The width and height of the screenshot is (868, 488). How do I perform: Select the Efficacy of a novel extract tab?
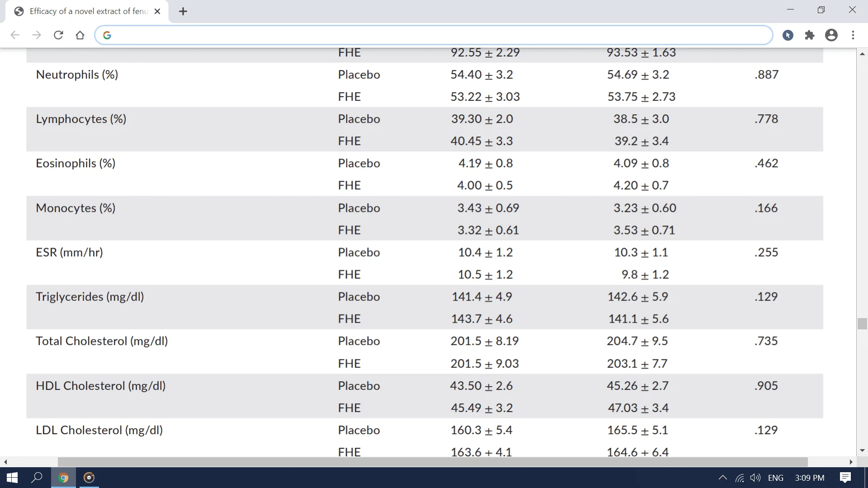pyautogui.click(x=87, y=12)
